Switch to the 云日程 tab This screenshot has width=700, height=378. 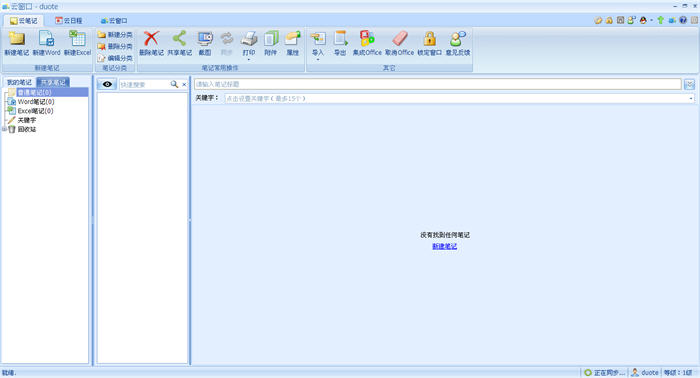click(x=69, y=21)
